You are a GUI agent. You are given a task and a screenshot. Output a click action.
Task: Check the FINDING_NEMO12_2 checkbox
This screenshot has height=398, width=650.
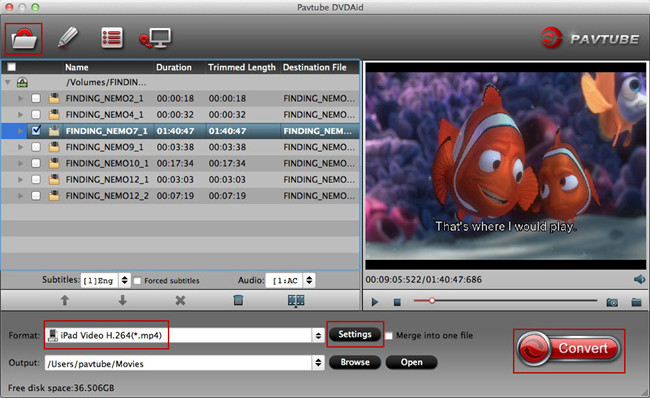(36, 196)
